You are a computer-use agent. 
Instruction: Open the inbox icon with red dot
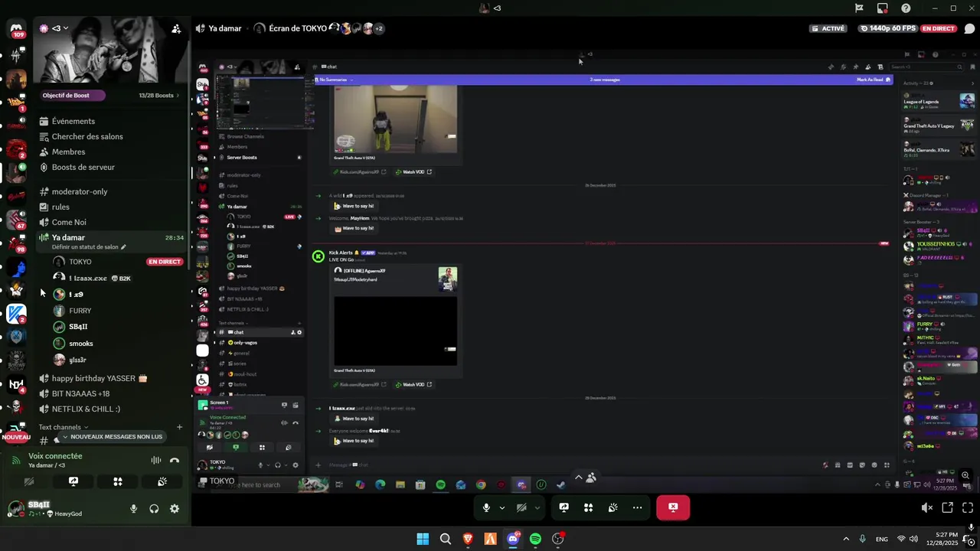click(883, 8)
